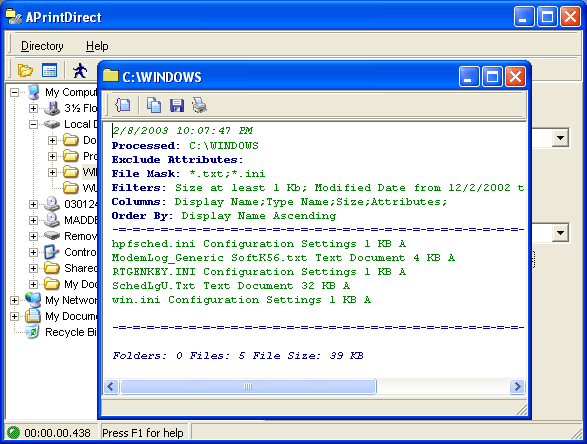Select the 03012 CD drive icon
Screen dimensions: 587x444
coord(52,204)
